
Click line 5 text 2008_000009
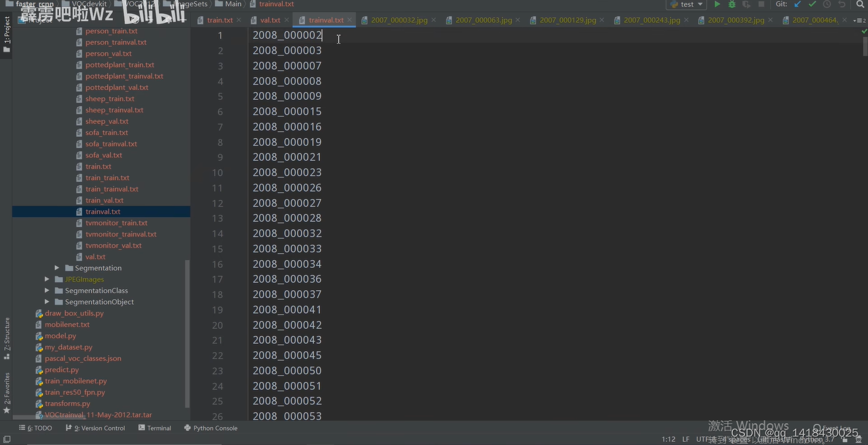tap(287, 96)
